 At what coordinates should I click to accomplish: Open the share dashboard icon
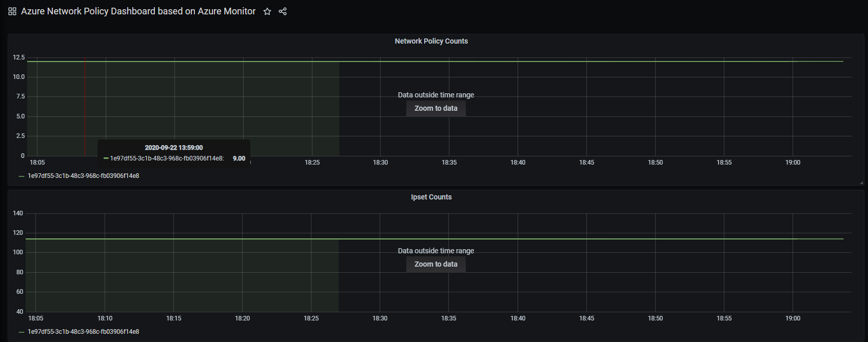[283, 11]
